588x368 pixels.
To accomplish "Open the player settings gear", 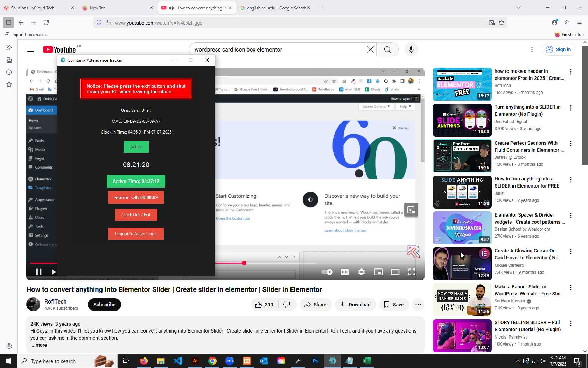I will (362, 272).
